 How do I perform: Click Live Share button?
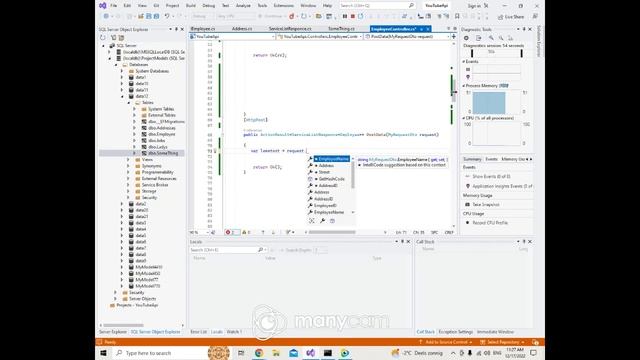511,17
